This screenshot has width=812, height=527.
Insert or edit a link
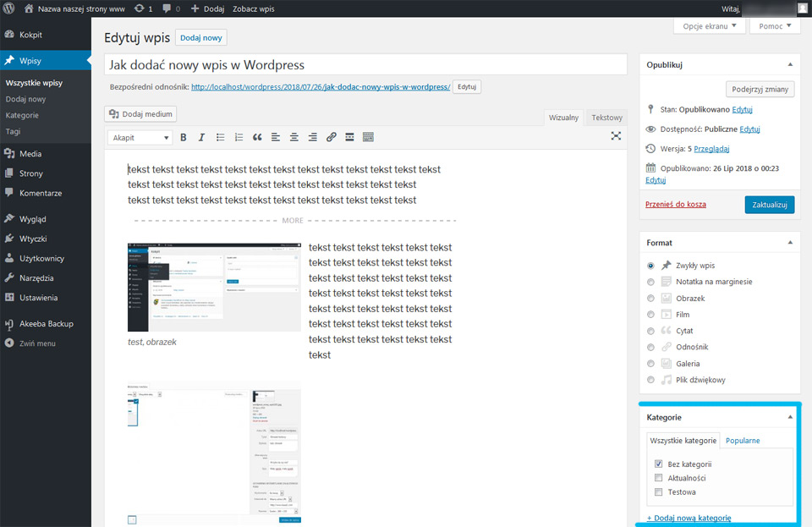point(331,137)
